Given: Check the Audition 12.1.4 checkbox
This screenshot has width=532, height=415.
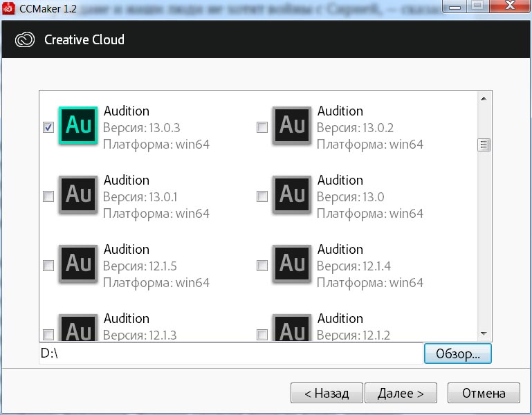Looking at the screenshot, I should point(262,266).
